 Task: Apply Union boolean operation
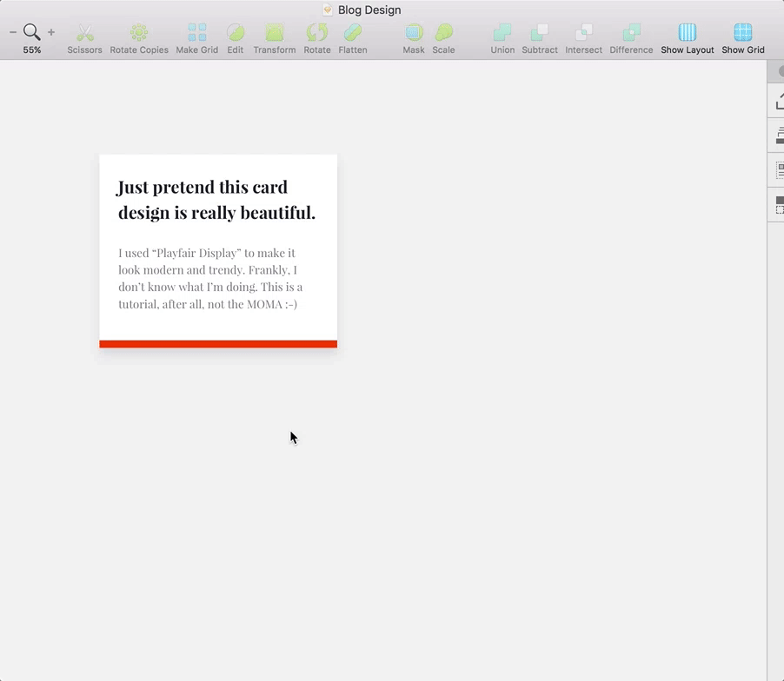click(x=502, y=38)
